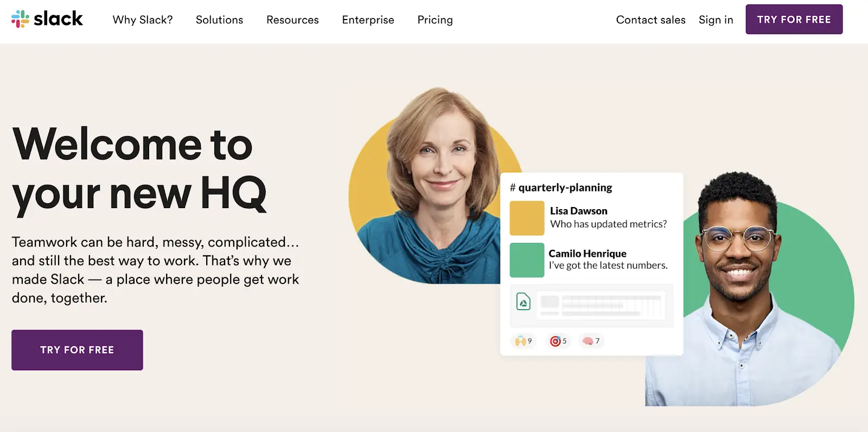868x432 pixels.
Task: Click Camilo Henrique's green avatar square
Action: (527, 260)
